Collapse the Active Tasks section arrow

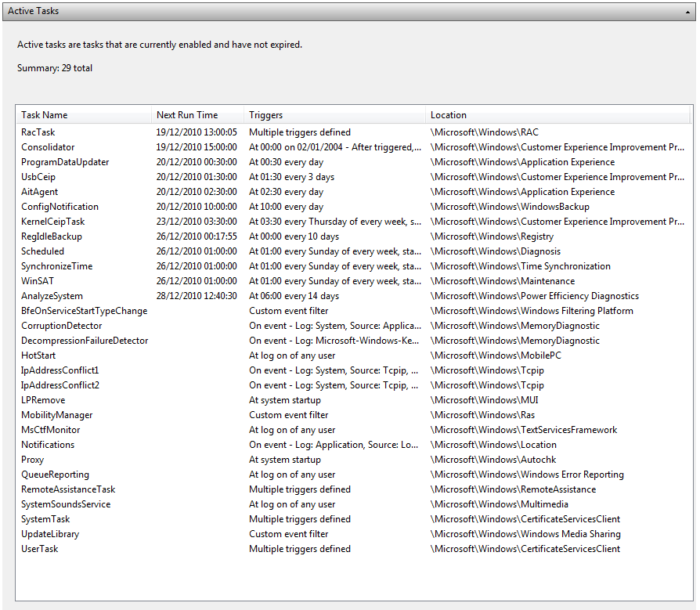pos(687,12)
